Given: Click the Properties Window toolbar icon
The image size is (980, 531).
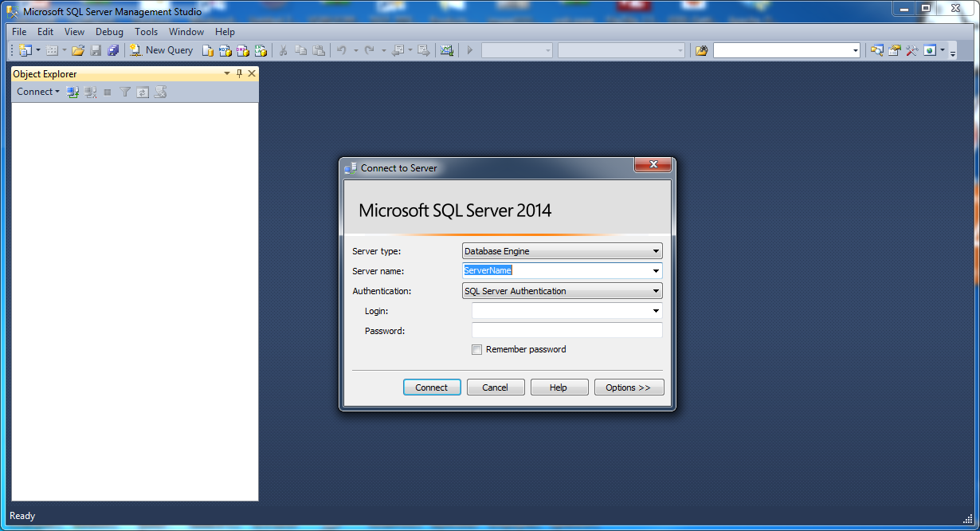Looking at the screenshot, I should click(x=894, y=50).
